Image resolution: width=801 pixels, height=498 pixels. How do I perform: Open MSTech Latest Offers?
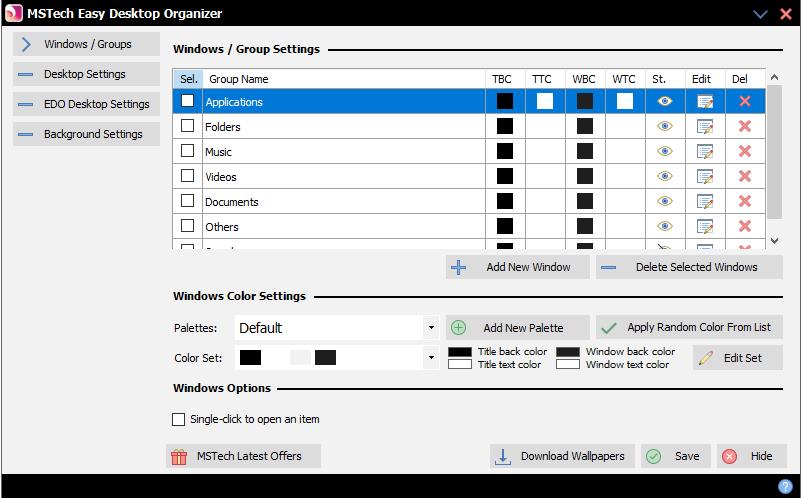click(x=244, y=456)
